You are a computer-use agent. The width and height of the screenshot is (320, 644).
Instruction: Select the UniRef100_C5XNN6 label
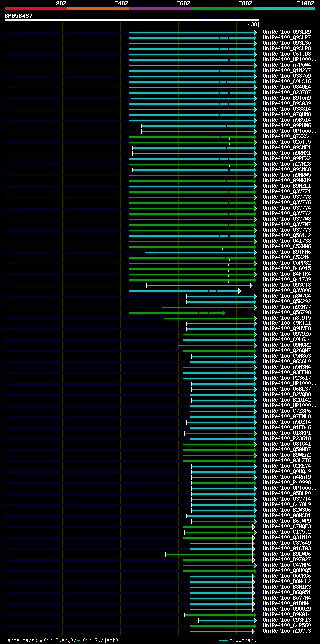(x=287, y=247)
